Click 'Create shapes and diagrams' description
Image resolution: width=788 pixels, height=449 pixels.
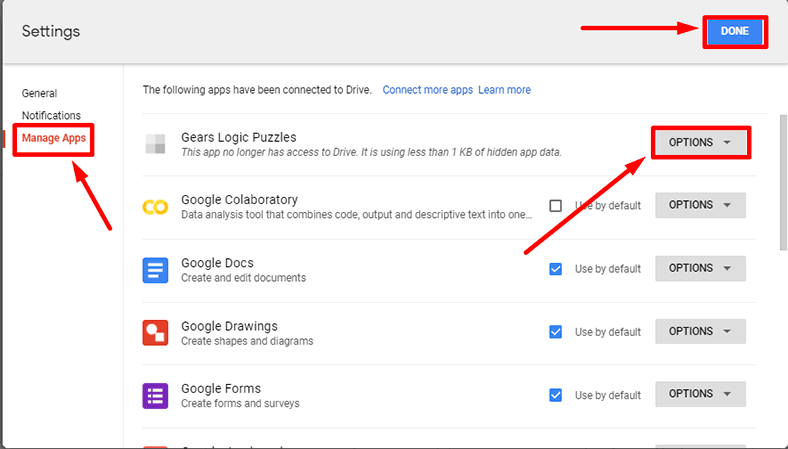coord(247,341)
